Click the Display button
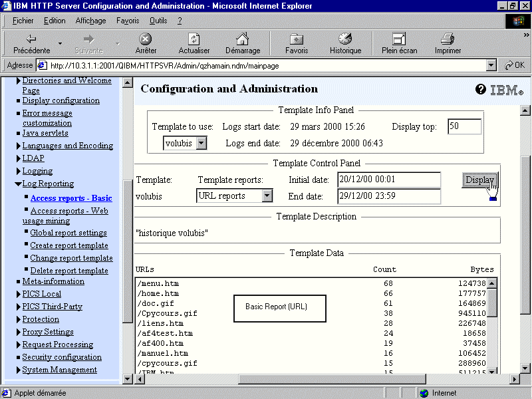Image resolution: width=532 pixels, height=399 pixels. (479, 180)
